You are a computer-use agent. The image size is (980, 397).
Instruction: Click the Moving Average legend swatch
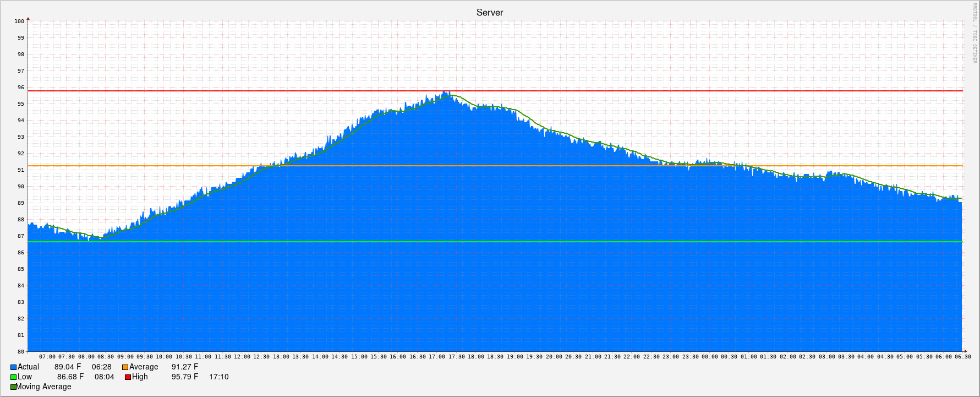pyautogui.click(x=13, y=387)
